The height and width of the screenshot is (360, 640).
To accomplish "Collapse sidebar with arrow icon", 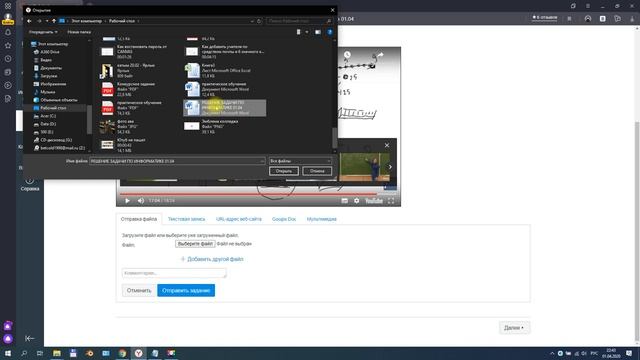I will pos(29,338).
